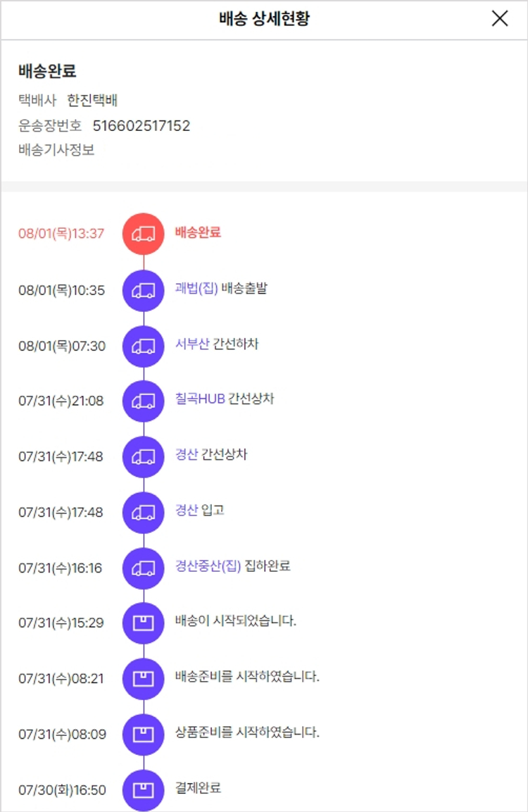Click the box icon beside 결제완료
Viewport: 528px width, 812px height.
144,789
